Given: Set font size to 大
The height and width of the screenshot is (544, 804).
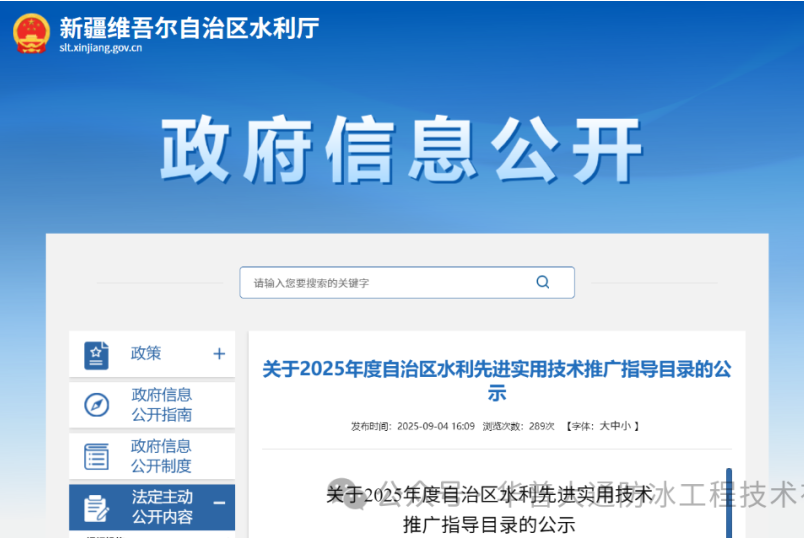Looking at the screenshot, I should (x=604, y=426).
